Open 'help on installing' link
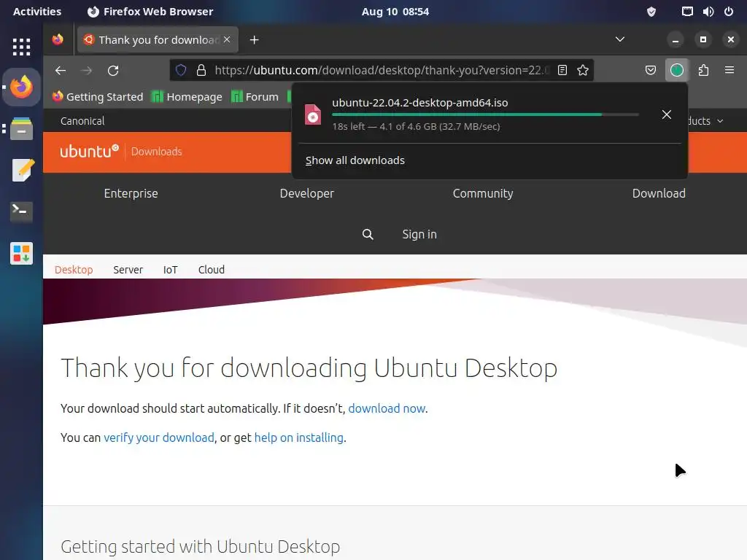This screenshot has width=747, height=560. click(x=298, y=437)
